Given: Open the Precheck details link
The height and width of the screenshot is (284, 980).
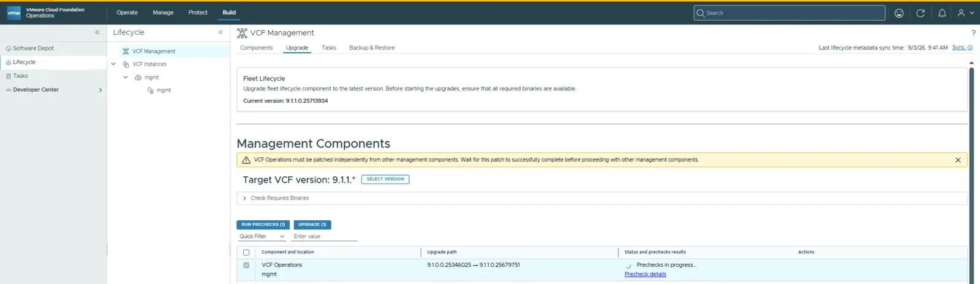Looking at the screenshot, I should click(645, 274).
